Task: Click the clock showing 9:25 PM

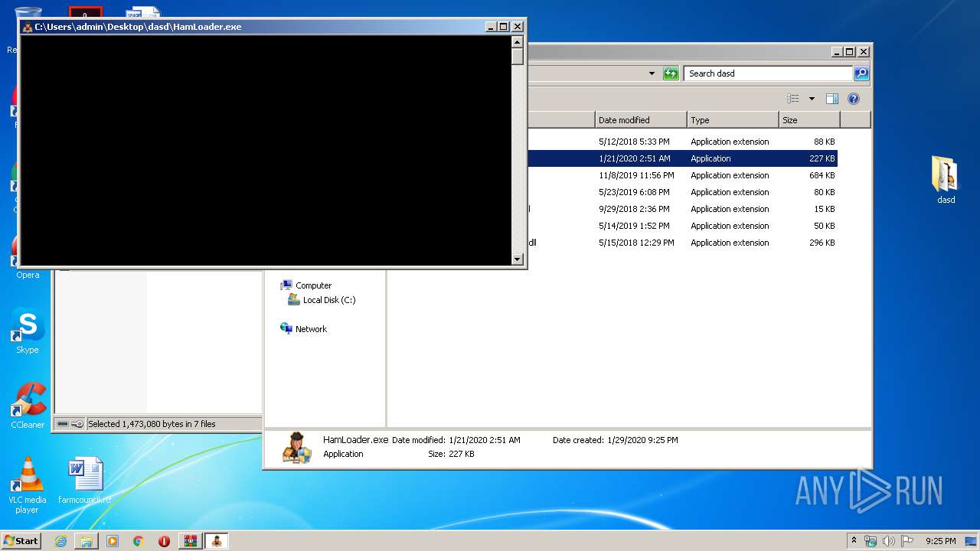Action: tap(940, 541)
